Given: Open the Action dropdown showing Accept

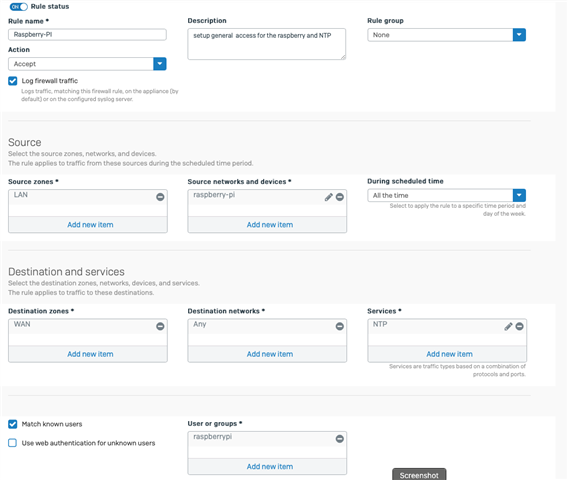Looking at the screenshot, I should coord(87,64).
